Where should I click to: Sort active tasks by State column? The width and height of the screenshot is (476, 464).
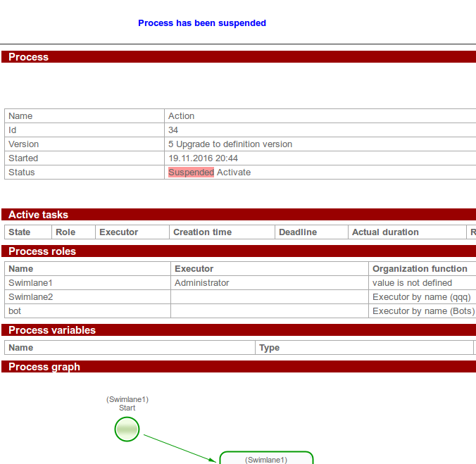20,232
